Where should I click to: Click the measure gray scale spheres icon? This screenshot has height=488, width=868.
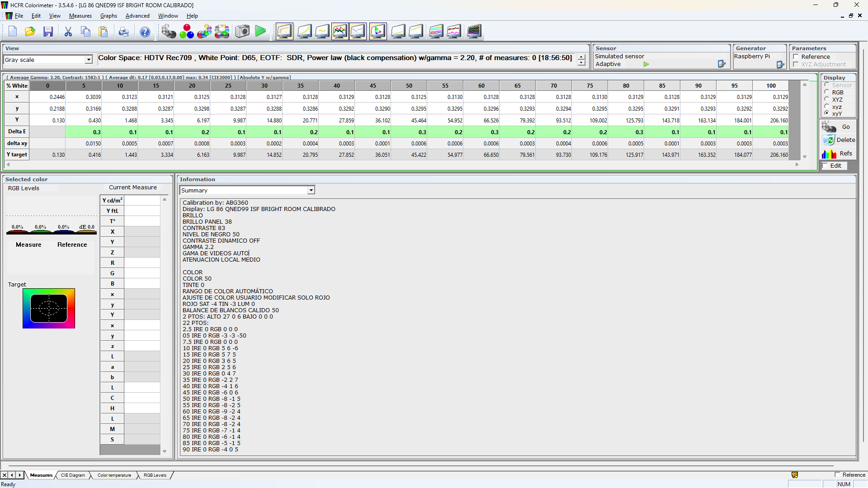click(x=168, y=32)
